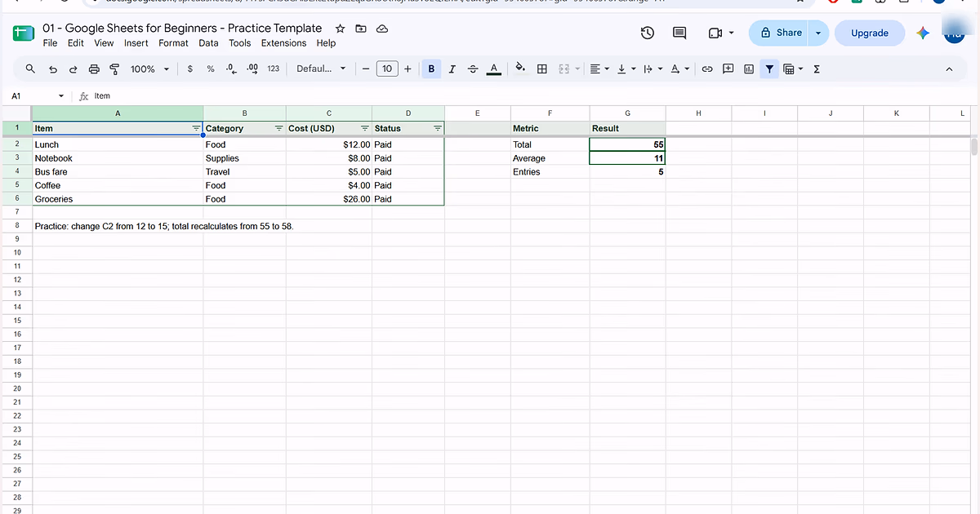Viewport: 980px width, 514px height.
Task: View cloud save status
Action: (381, 29)
